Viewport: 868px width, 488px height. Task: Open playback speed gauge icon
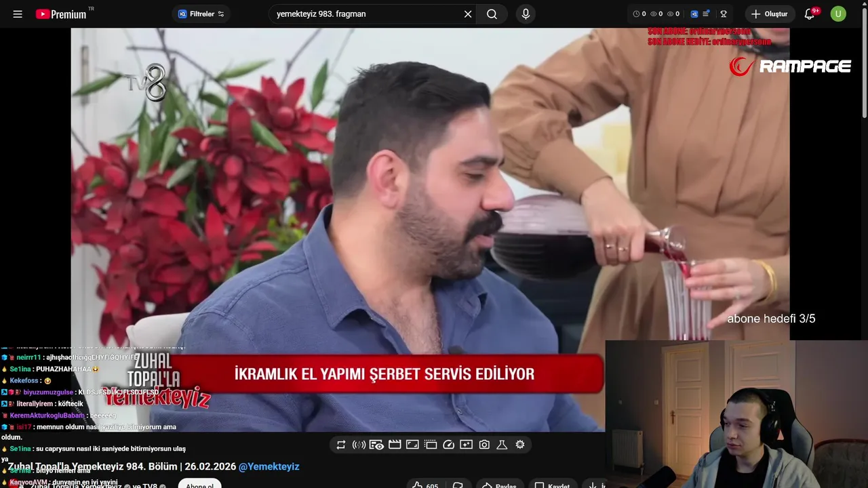point(448,445)
